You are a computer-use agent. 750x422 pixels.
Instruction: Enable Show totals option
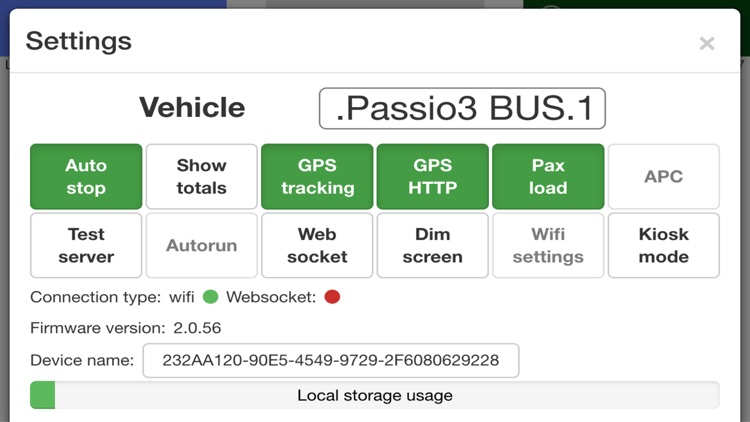click(201, 177)
